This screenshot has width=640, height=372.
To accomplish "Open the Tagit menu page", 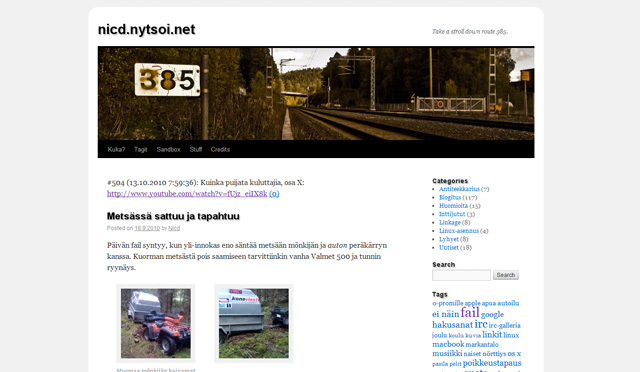I will [x=141, y=149].
